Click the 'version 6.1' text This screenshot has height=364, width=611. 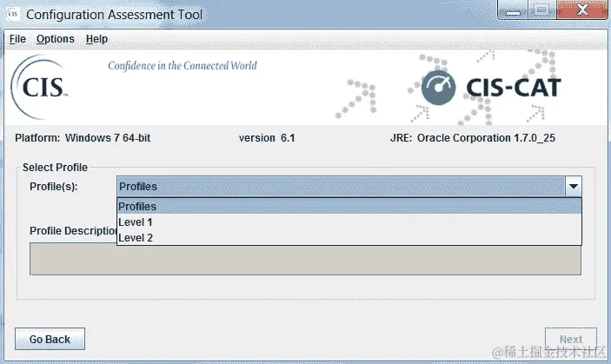[x=267, y=138]
